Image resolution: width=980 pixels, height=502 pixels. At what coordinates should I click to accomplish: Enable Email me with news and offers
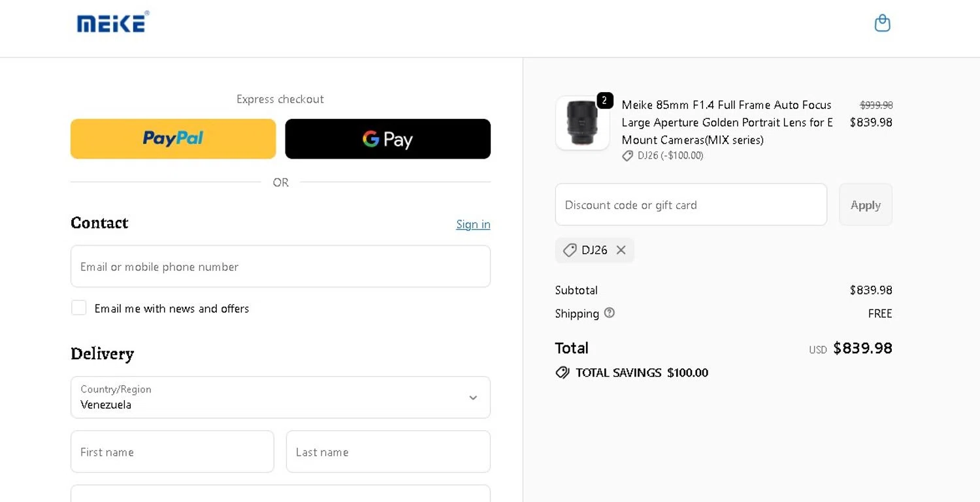(79, 307)
